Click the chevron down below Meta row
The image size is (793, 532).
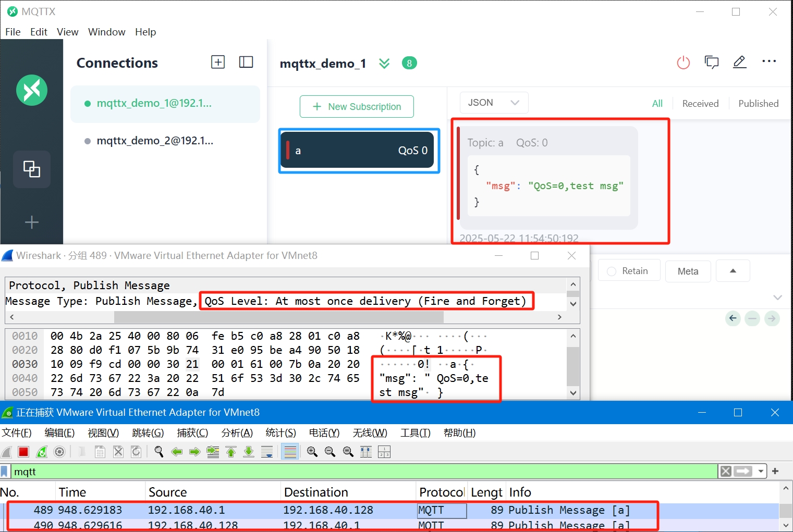pyautogui.click(x=778, y=298)
